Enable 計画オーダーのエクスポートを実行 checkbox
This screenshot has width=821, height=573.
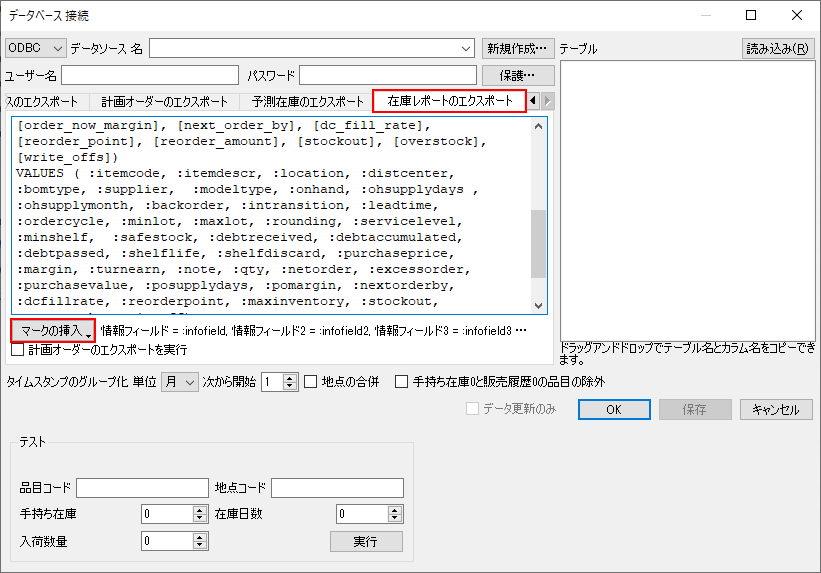[17, 351]
